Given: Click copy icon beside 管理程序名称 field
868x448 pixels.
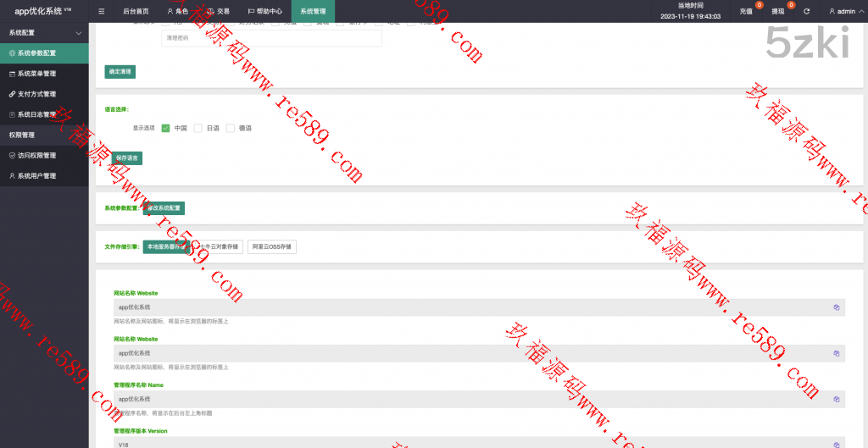Looking at the screenshot, I should pos(836,399).
